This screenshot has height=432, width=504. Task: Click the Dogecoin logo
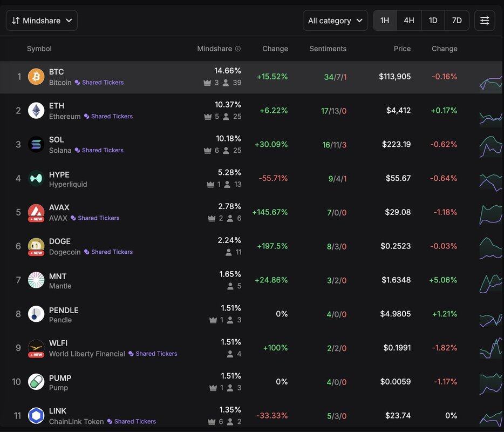tap(36, 246)
